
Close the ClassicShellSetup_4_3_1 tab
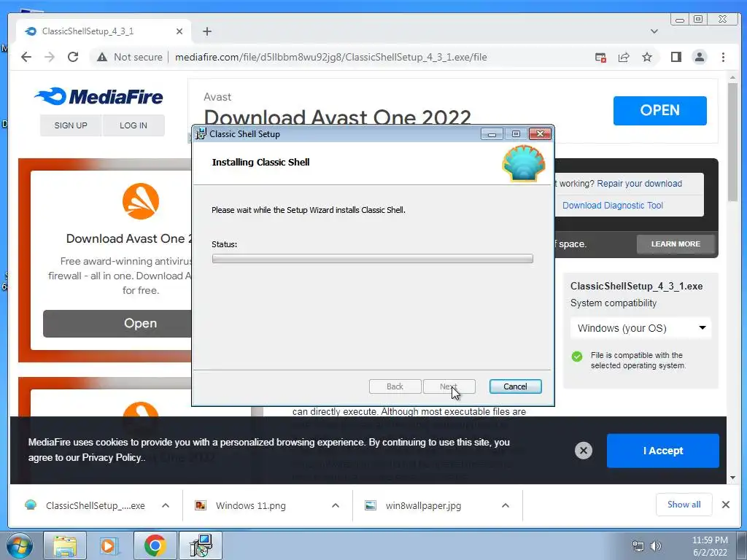tap(179, 31)
